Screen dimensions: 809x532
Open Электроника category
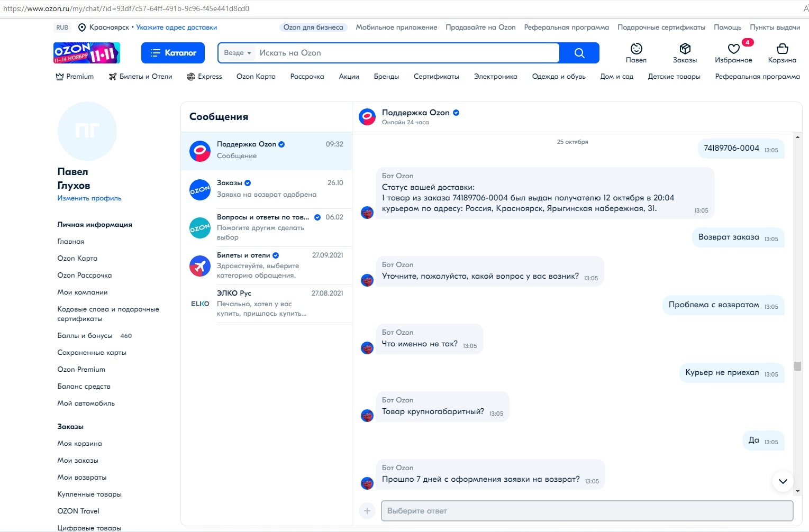[496, 77]
